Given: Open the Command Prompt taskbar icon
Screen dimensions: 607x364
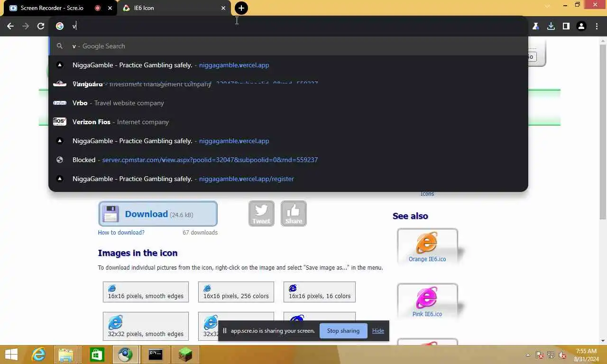Looking at the screenshot, I should (x=156, y=355).
